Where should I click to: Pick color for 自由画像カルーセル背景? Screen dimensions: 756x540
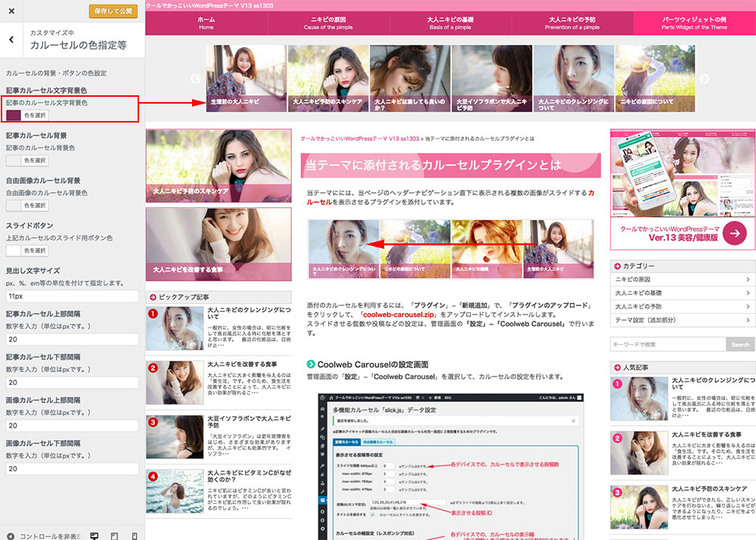tap(27, 206)
